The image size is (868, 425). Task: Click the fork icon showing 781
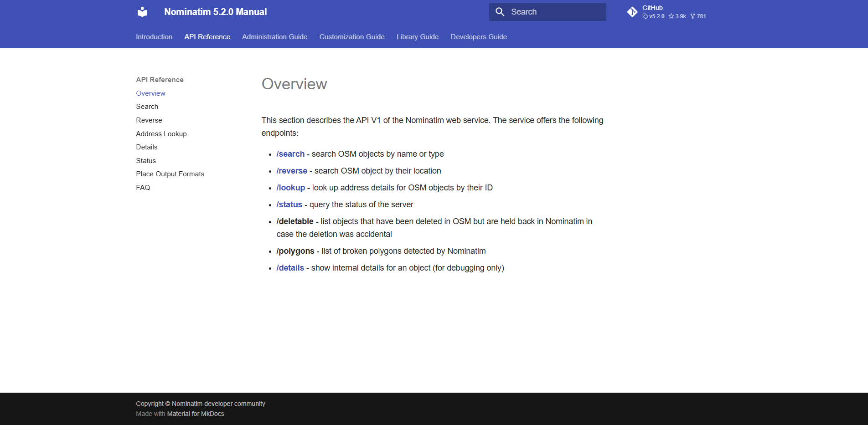click(x=692, y=16)
